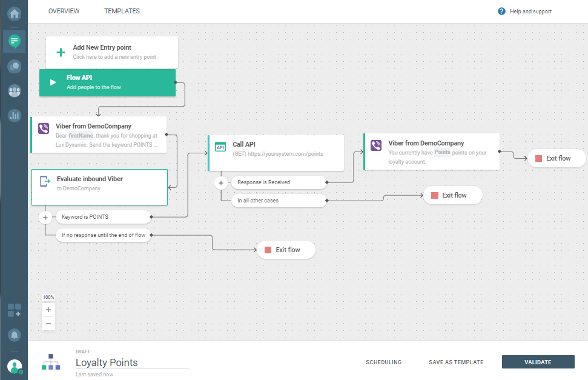Add condition under Evaluate inbound Viber
This screenshot has height=380, width=588.
tap(45, 217)
